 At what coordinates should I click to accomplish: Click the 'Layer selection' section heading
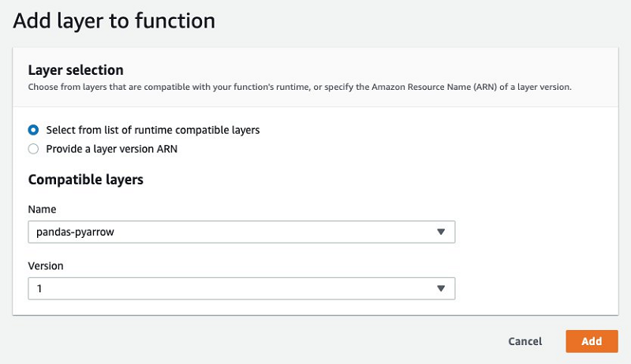pyautogui.click(x=76, y=70)
